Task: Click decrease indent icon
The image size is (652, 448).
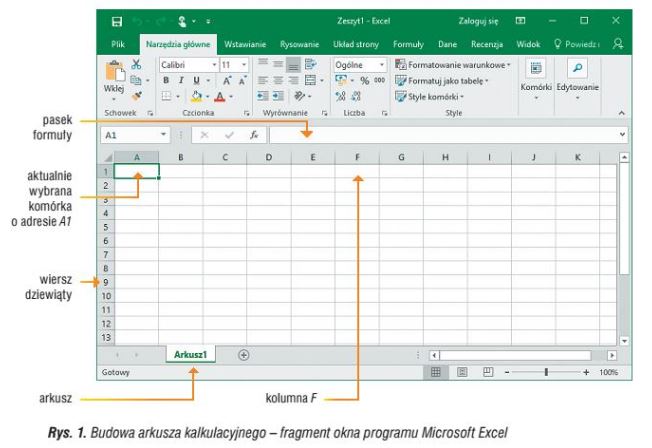Action: [x=262, y=97]
